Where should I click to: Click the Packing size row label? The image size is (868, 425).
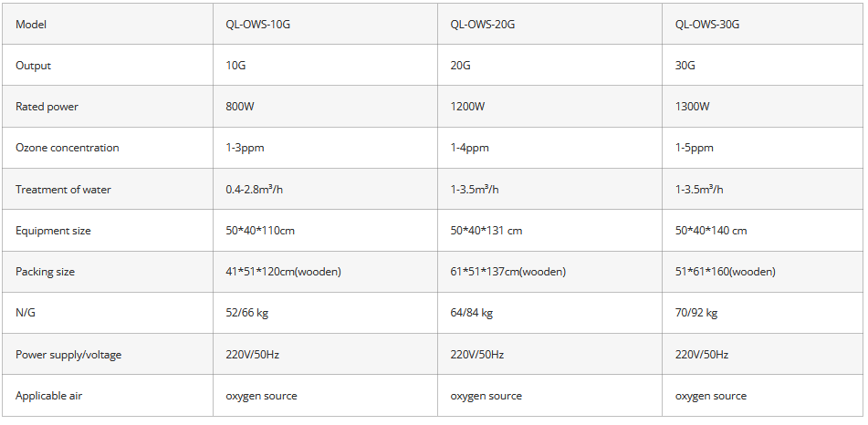(45, 272)
